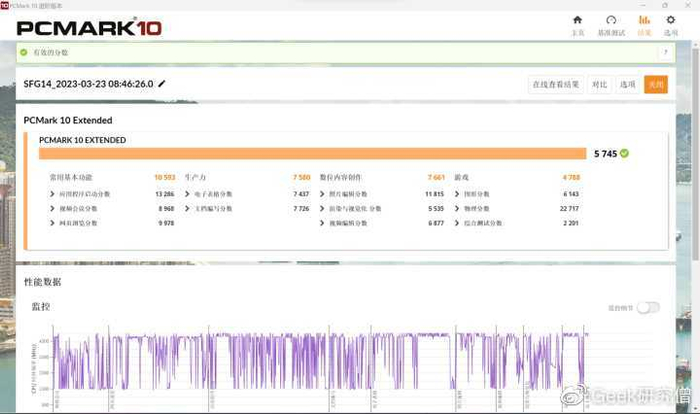Open the Benchmarks (基准测试) gauge icon
This screenshot has width=700, height=414.
(x=611, y=20)
